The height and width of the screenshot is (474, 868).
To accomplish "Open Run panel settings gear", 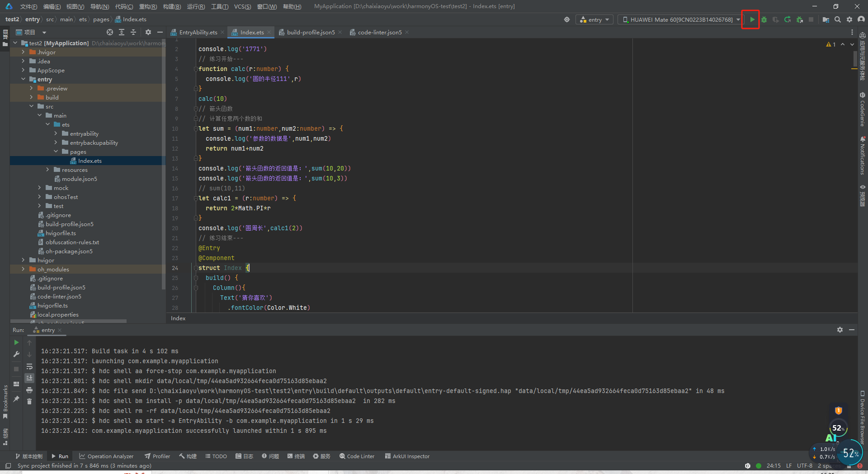I will 840,330.
